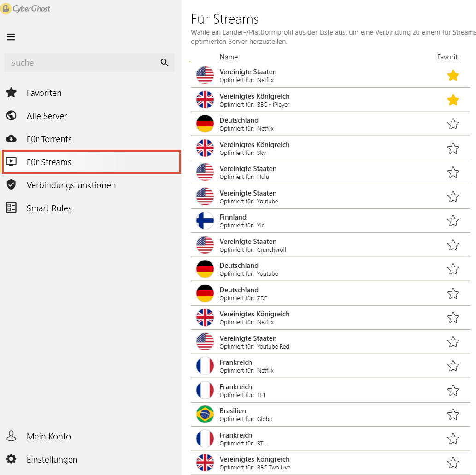Select Vereinigtes Königreich Netflix row text

click(x=254, y=318)
